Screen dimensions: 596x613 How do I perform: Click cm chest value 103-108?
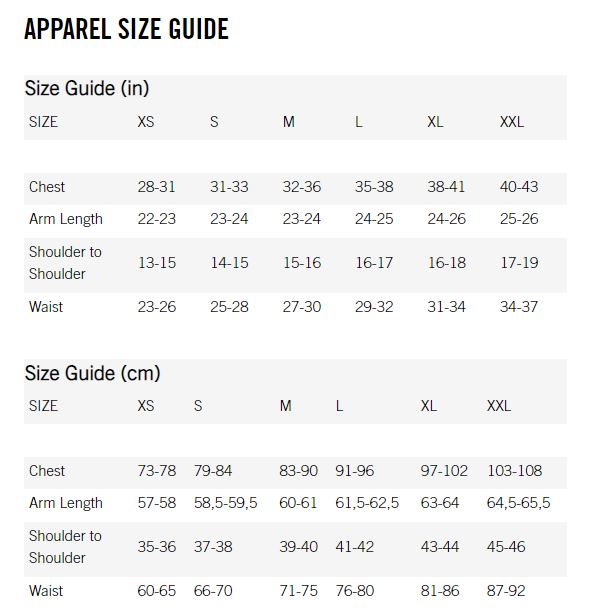[x=514, y=471]
